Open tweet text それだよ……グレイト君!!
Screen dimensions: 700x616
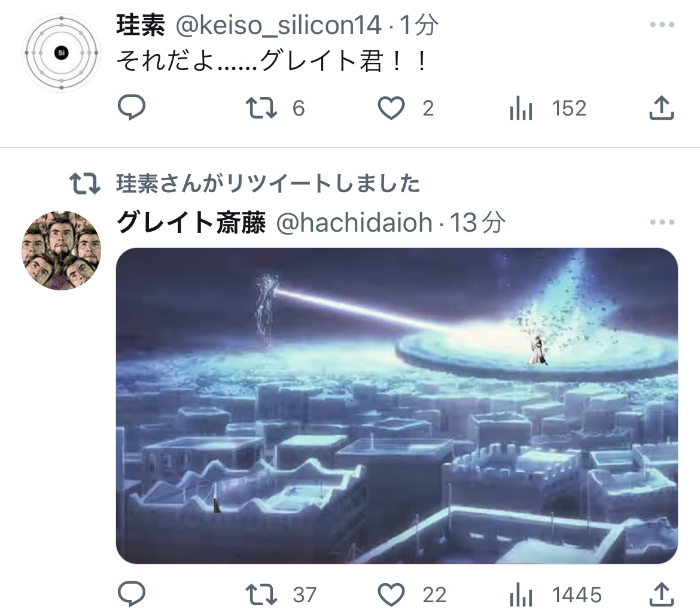click(272, 60)
